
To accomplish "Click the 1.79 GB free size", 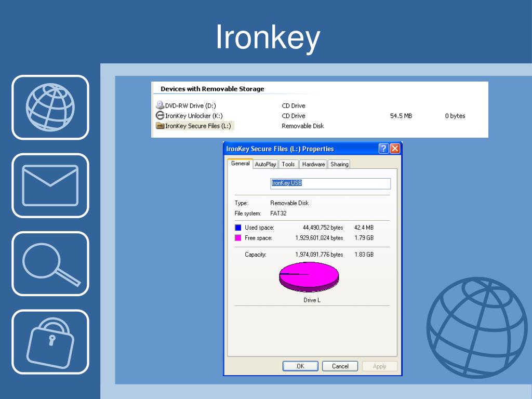I will coord(364,238).
